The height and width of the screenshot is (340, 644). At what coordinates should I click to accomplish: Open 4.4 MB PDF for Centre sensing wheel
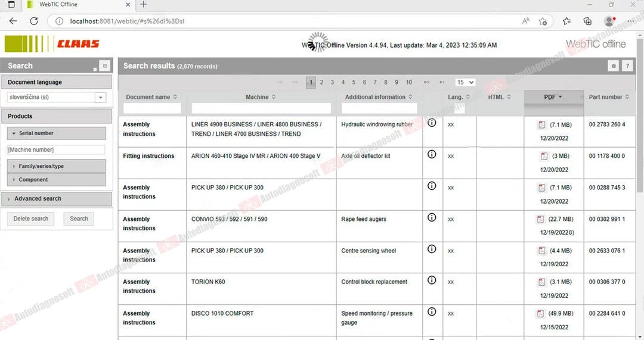[x=541, y=251]
